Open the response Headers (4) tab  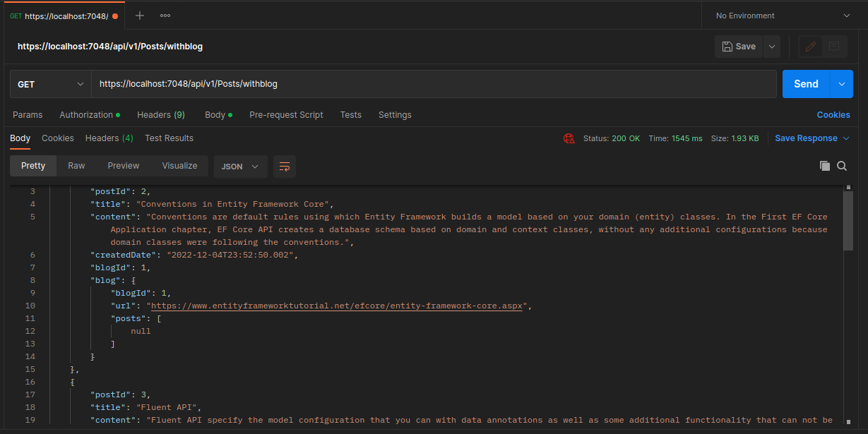109,138
